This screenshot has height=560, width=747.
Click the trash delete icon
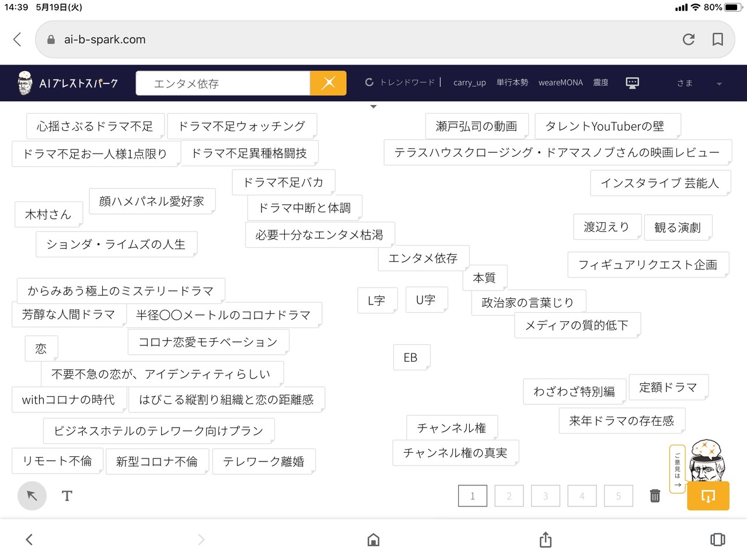tap(655, 496)
